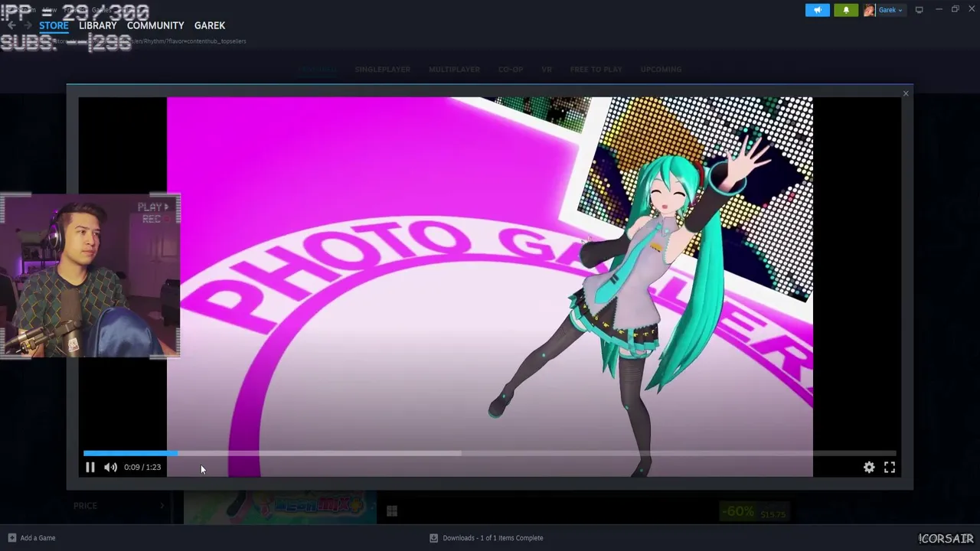This screenshot has height=551, width=980.
Task: Open video settings gear icon
Action: [x=869, y=467]
